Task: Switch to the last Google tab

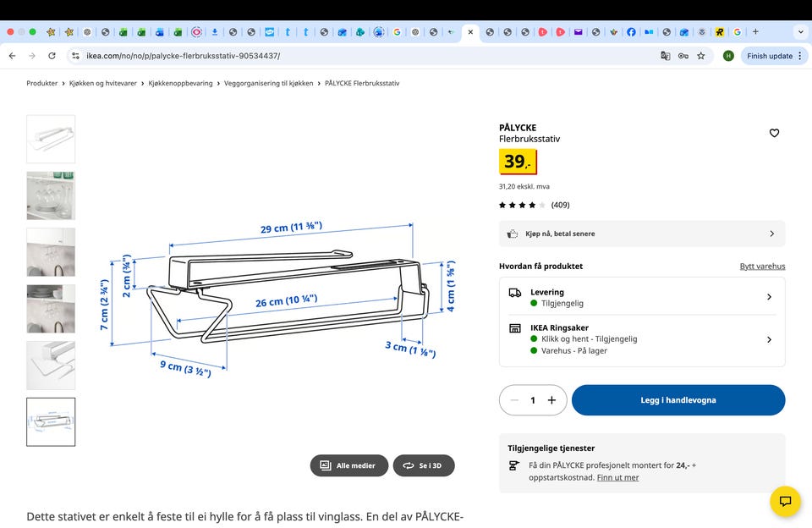Action: (737, 31)
